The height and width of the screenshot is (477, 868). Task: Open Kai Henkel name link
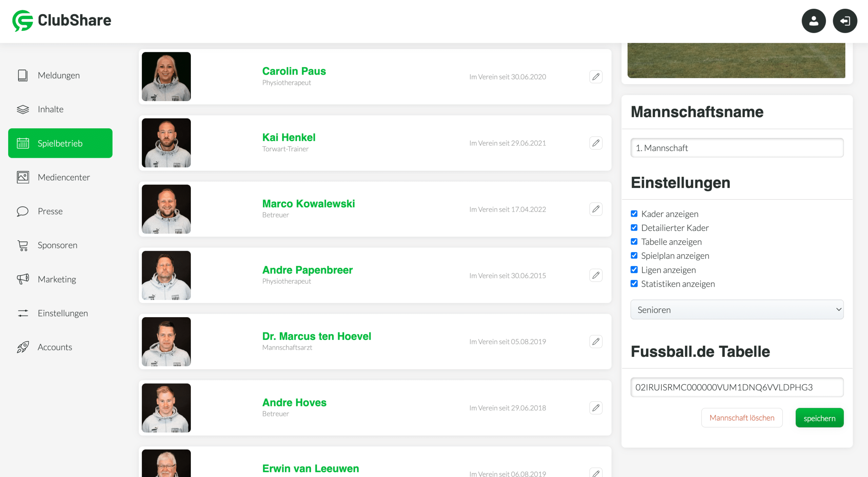point(289,137)
